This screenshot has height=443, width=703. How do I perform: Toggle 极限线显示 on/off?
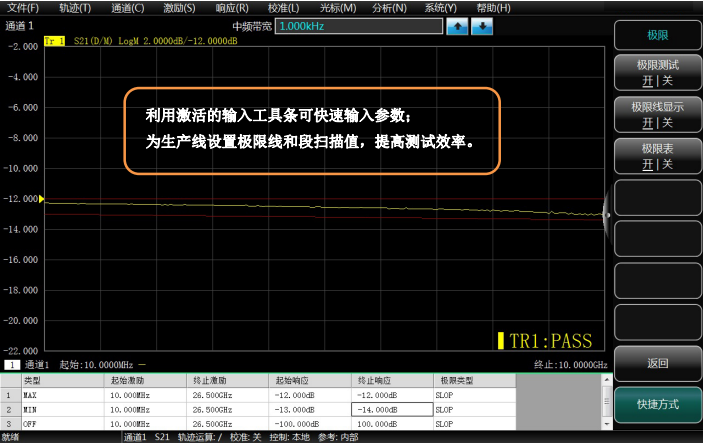click(657, 115)
